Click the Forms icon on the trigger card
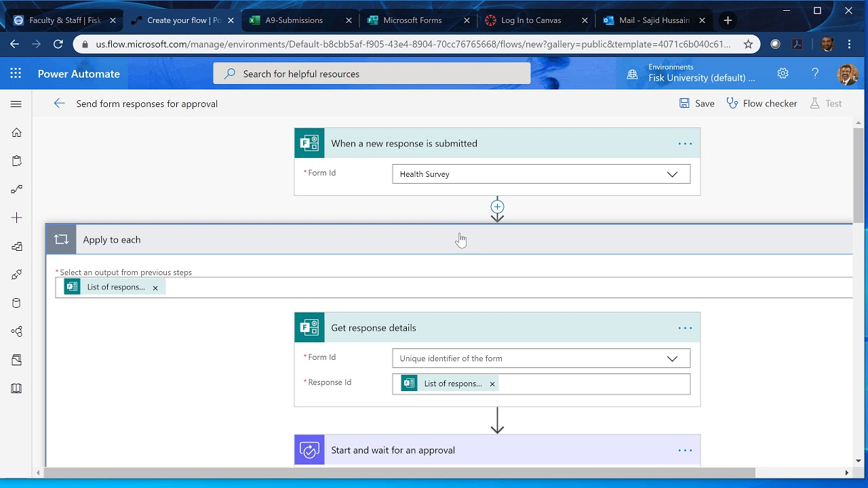 [x=309, y=143]
